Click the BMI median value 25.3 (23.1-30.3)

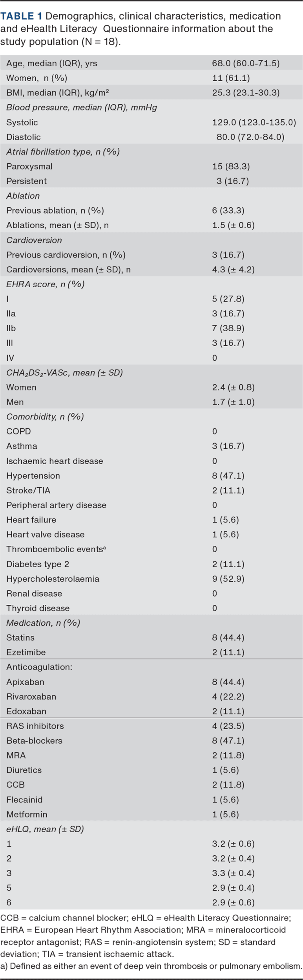246,93
